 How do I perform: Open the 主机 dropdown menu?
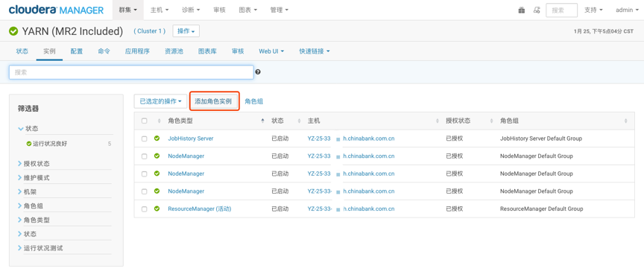(x=160, y=10)
